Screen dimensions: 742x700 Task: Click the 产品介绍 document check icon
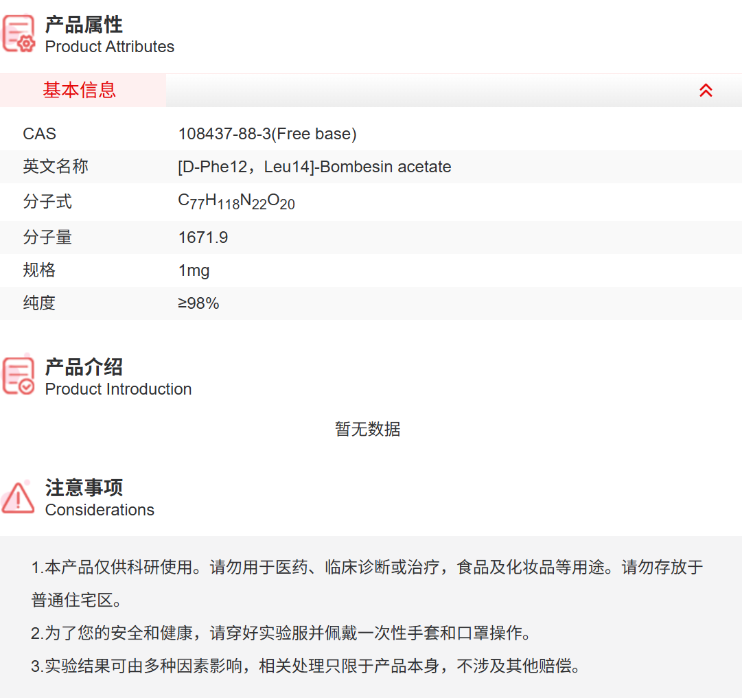point(17,375)
